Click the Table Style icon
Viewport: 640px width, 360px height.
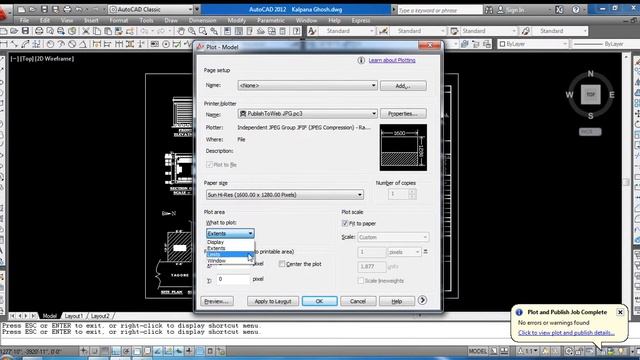[x=454, y=31]
